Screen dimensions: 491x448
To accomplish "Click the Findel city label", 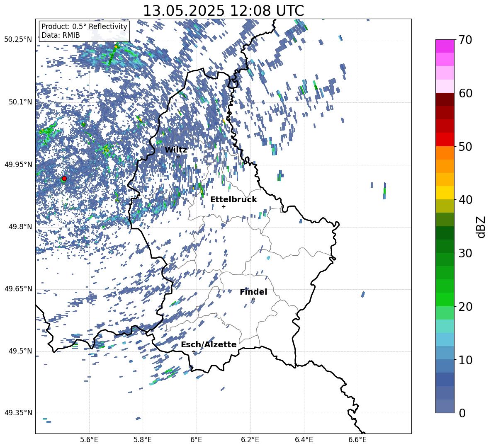I will coord(253,292).
